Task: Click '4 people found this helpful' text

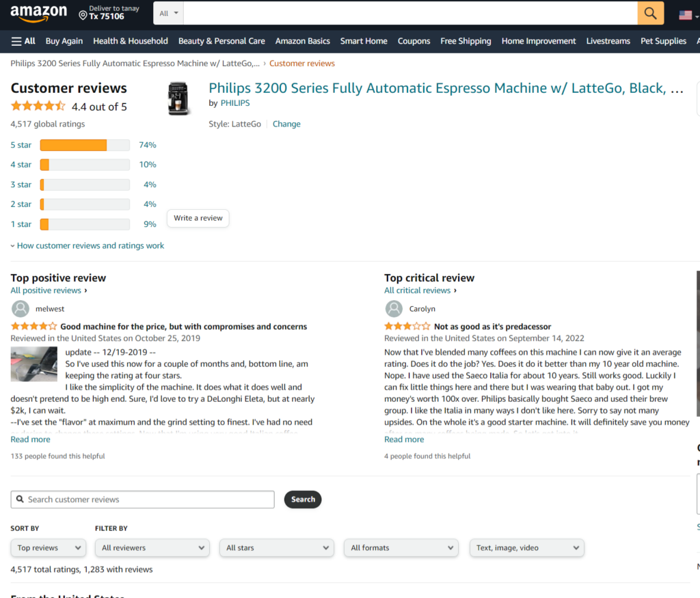Action: 427,456
